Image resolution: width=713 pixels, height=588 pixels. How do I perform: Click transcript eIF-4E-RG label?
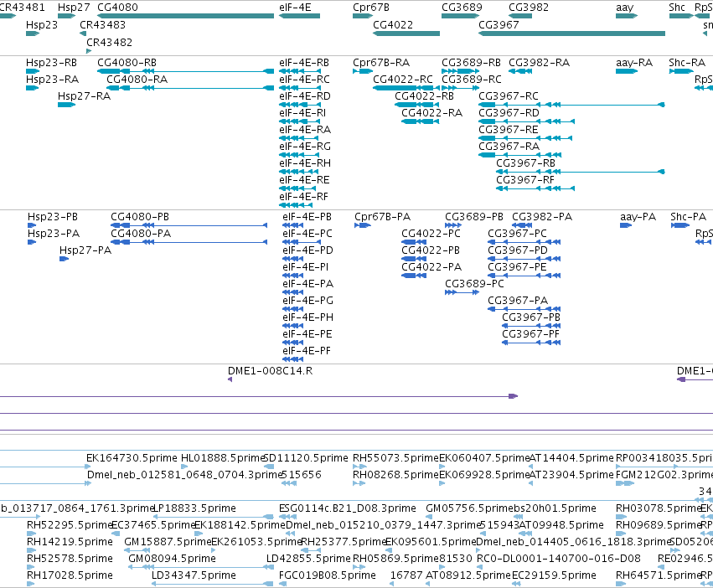(x=305, y=147)
